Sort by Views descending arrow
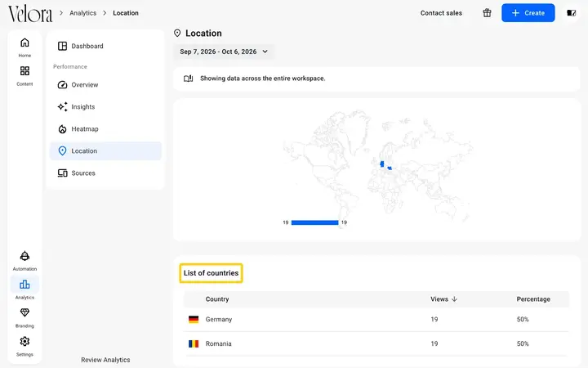Viewport: 588px width, 368px height. click(455, 299)
